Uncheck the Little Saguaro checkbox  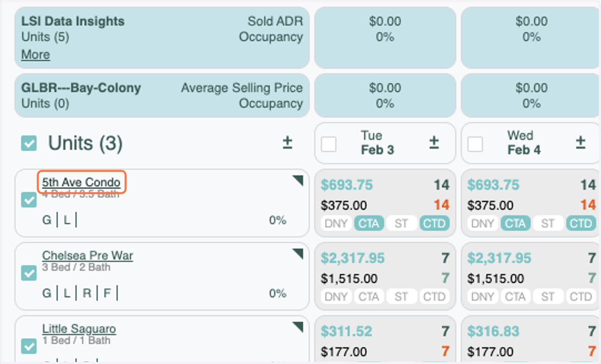click(29, 346)
